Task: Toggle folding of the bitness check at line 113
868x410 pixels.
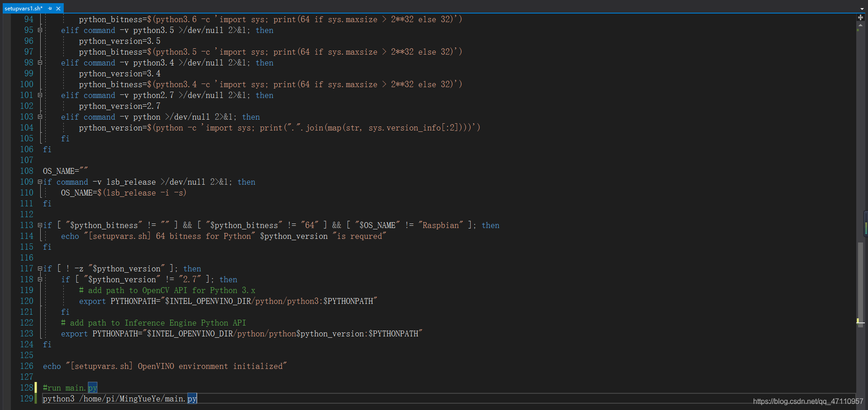Action: click(40, 225)
